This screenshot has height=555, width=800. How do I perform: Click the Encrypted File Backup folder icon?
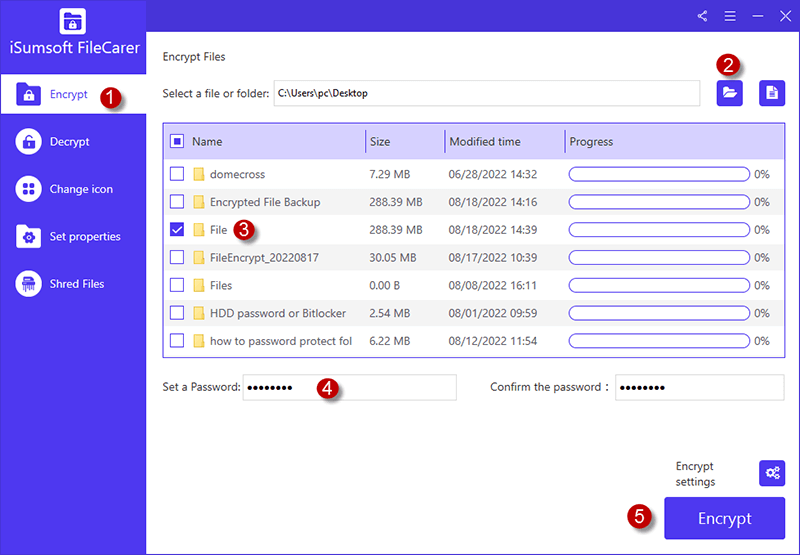click(199, 202)
